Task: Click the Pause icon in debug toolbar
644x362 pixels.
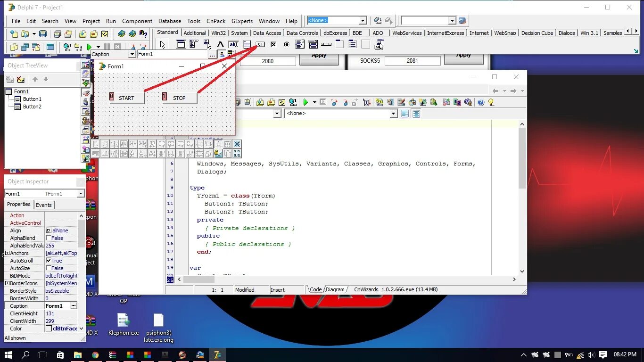Action: (107, 47)
